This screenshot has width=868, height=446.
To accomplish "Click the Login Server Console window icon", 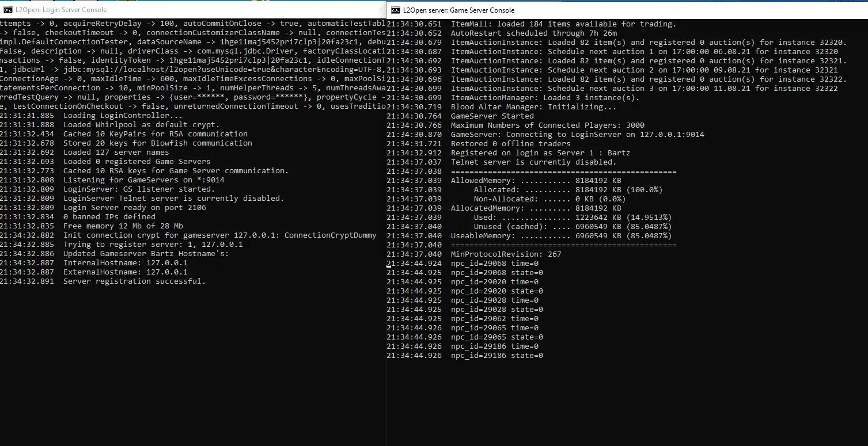I will click(x=7, y=10).
